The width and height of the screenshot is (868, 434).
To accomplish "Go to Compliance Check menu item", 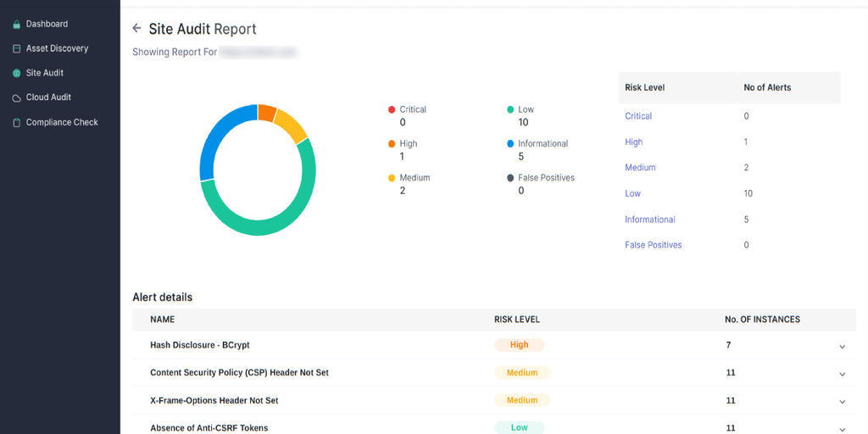I will click(x=62, y=122).
